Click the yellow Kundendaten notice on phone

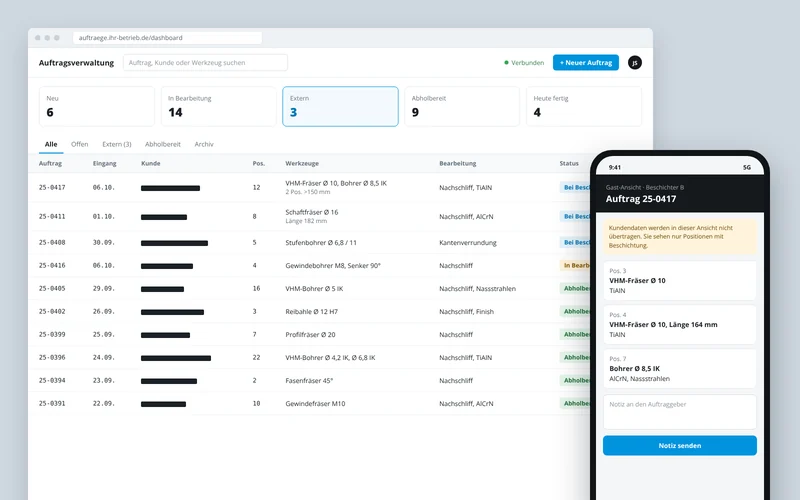[x=680, y=237]
